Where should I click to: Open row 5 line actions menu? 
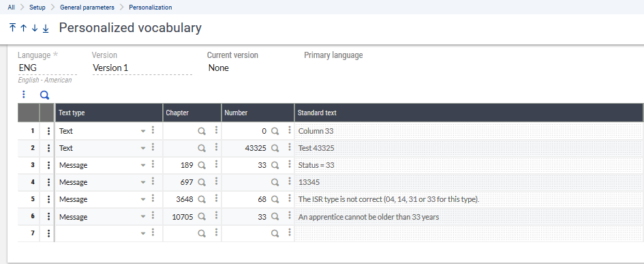[x=48, y=199]
